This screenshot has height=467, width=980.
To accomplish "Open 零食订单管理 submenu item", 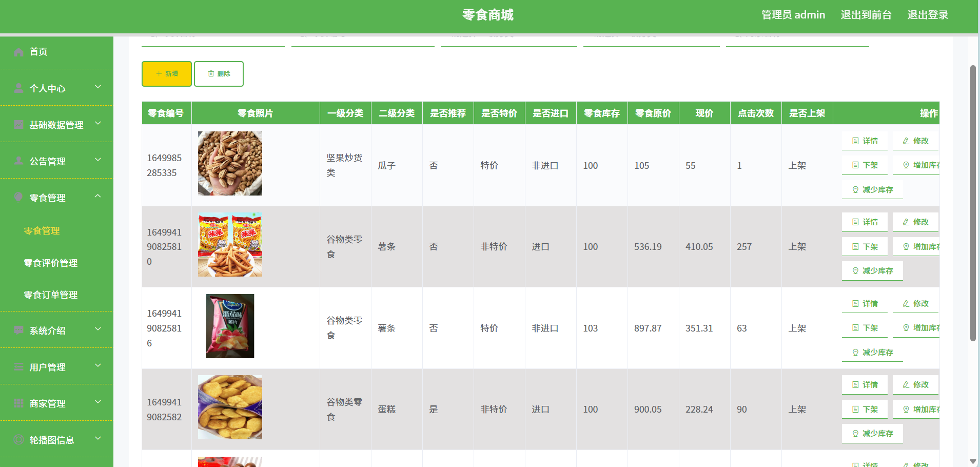I will click(51, 295).
